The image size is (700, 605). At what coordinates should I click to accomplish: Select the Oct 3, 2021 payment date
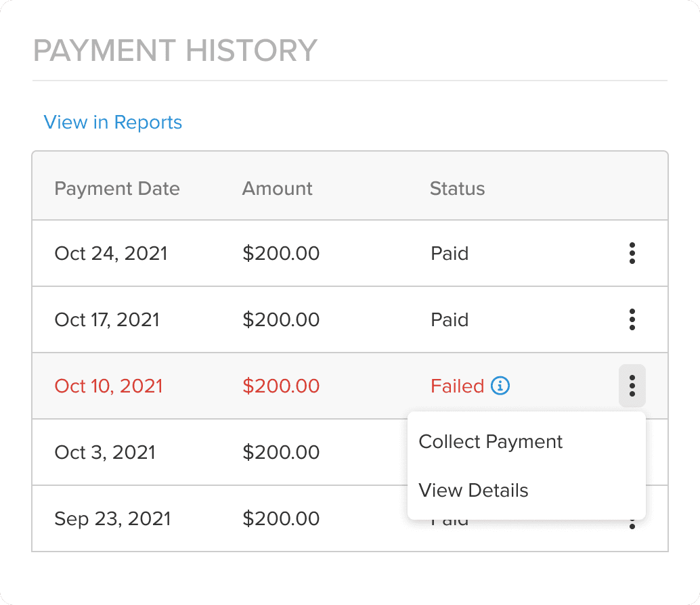[105, 452]
